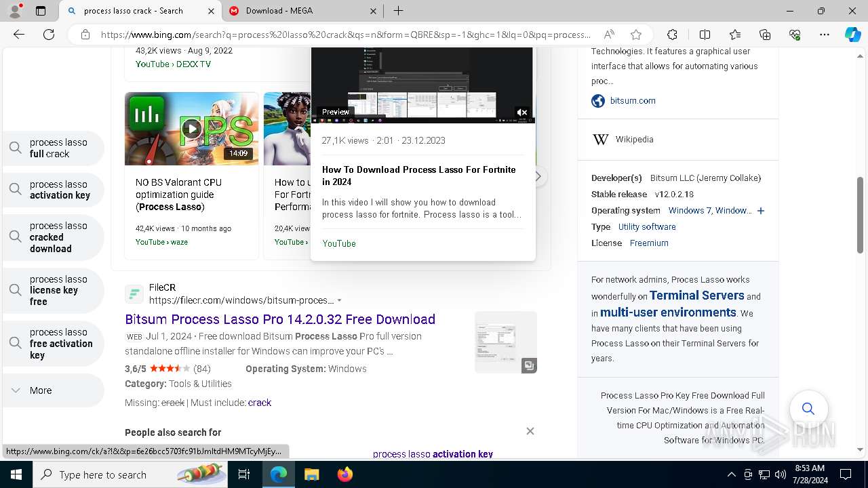
Task: Open the Wikipedia source link
Action: [x=635, y=139]
